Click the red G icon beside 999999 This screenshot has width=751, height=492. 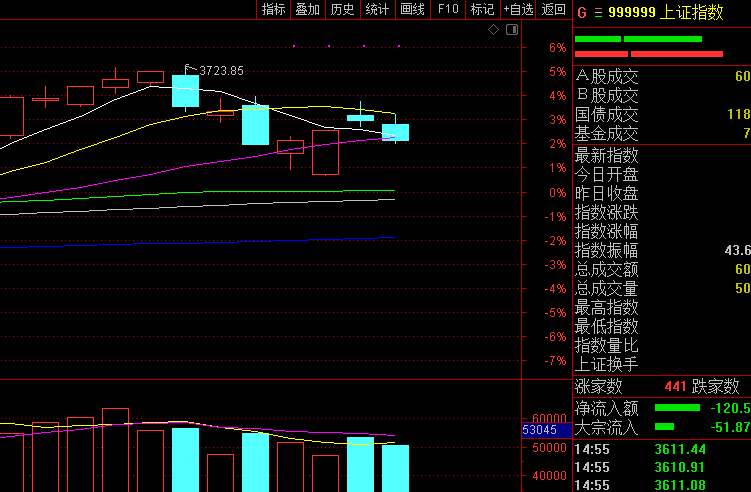point(582,12)
